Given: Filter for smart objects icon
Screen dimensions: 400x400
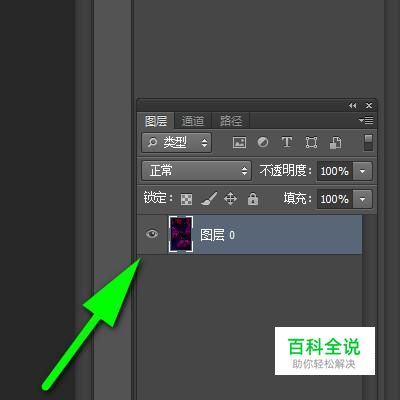Looking at the screenshot, I should coord(335,143).
